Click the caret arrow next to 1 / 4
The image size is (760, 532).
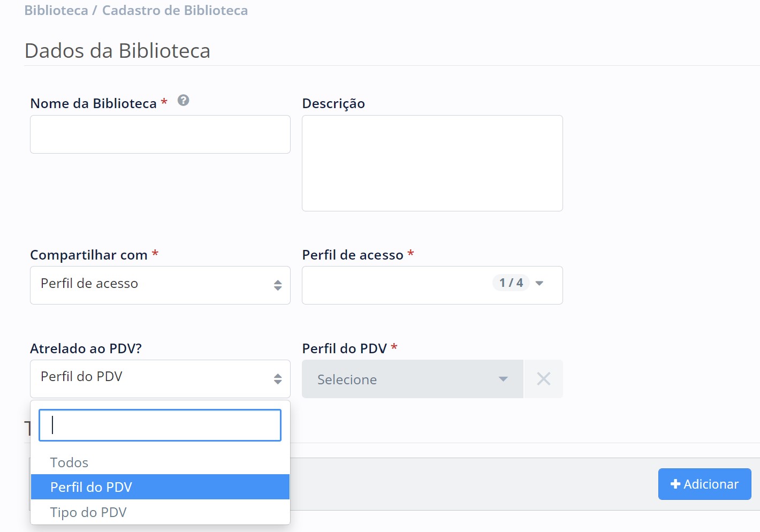coord(539,283)
